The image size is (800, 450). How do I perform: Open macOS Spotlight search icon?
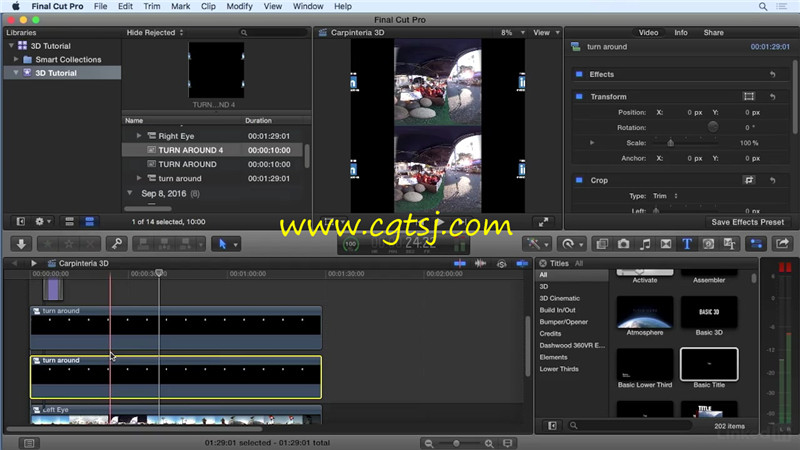[x=763, y=7]
